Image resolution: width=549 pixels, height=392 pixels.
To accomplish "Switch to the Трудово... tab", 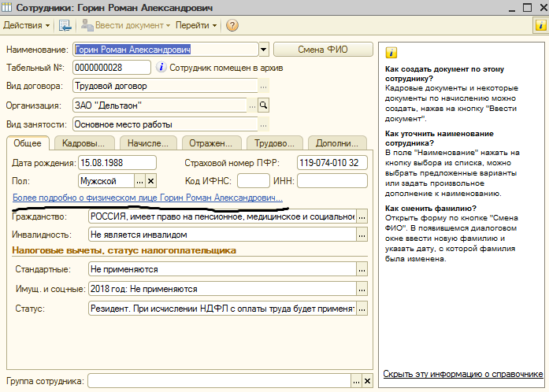I will pos(274,143).
